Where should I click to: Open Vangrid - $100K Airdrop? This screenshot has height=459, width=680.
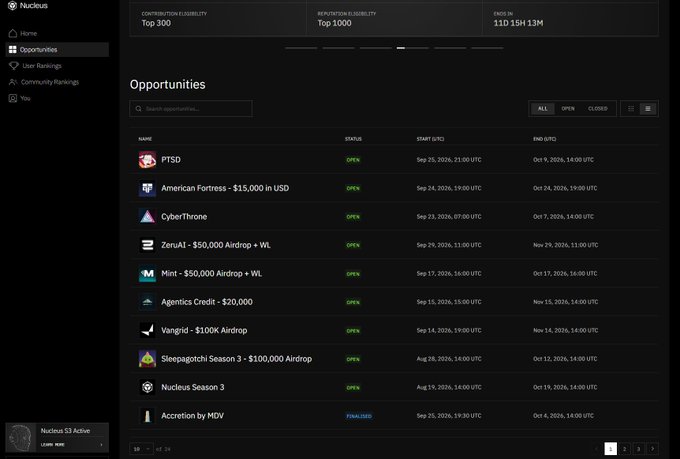pos(204,330)
